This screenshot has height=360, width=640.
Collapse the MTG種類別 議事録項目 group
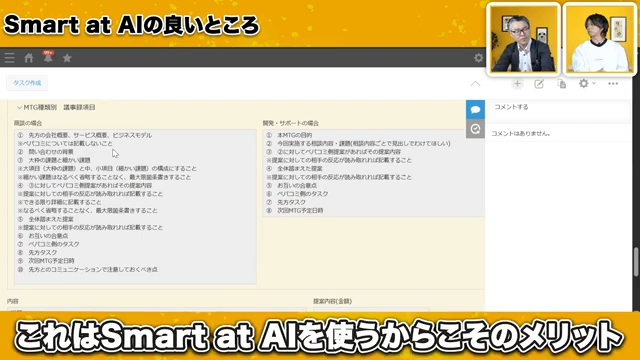coord(19,107)
